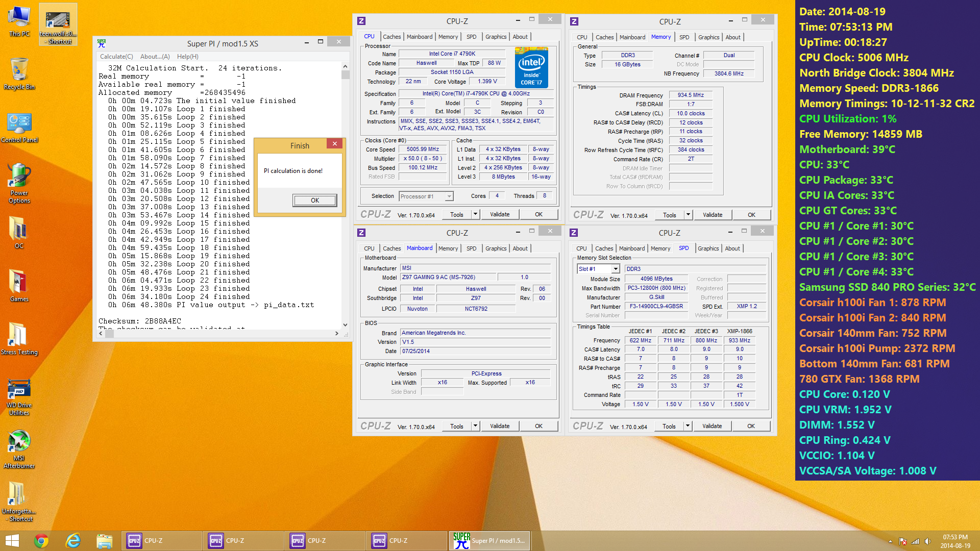Screen dimensions: 980x551
Task: Click OK button in SPD window
Action: click(x=751, y=426)
